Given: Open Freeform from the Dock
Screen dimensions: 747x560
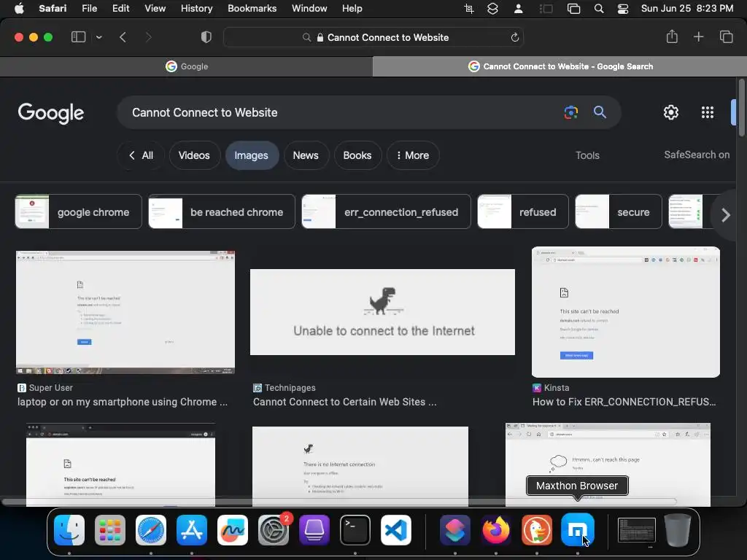Looking at the screenshot, I should coord(233,530).
